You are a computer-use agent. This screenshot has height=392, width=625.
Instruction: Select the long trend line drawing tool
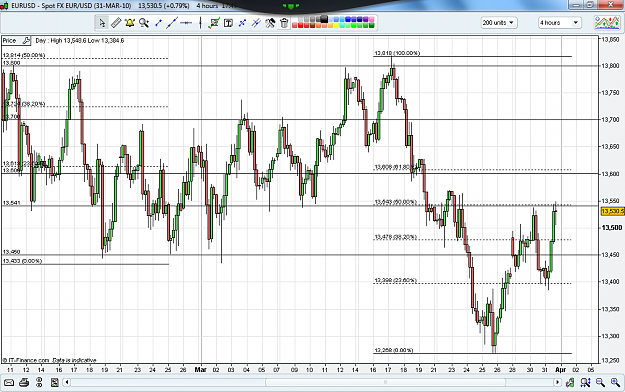pos(171,23)
